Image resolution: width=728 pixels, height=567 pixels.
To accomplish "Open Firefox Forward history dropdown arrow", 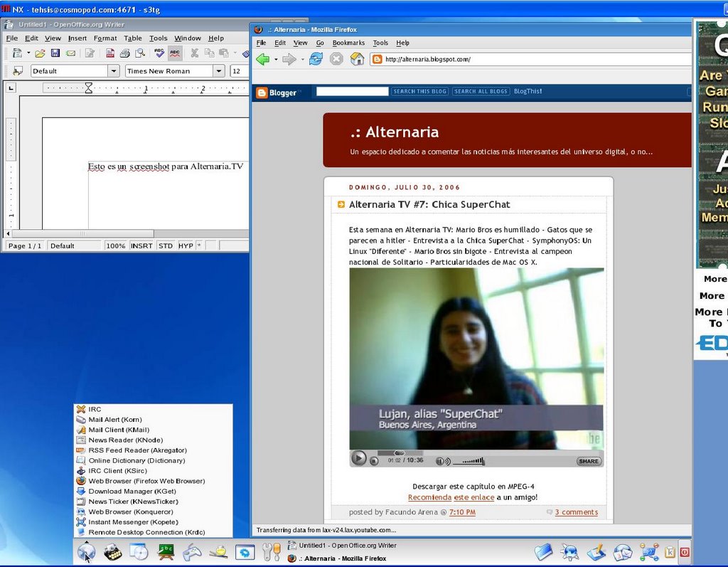I will (302, 60).
